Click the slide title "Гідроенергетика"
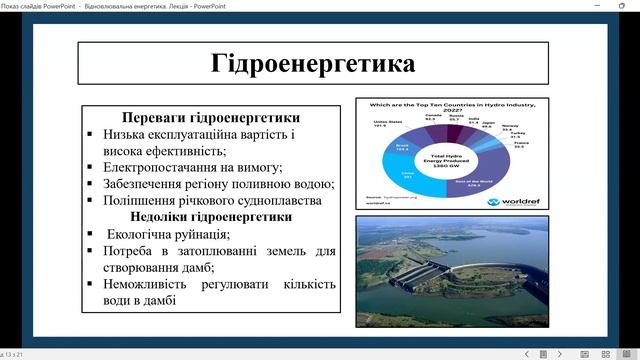The image size is (640, 360). coord(313,64)
